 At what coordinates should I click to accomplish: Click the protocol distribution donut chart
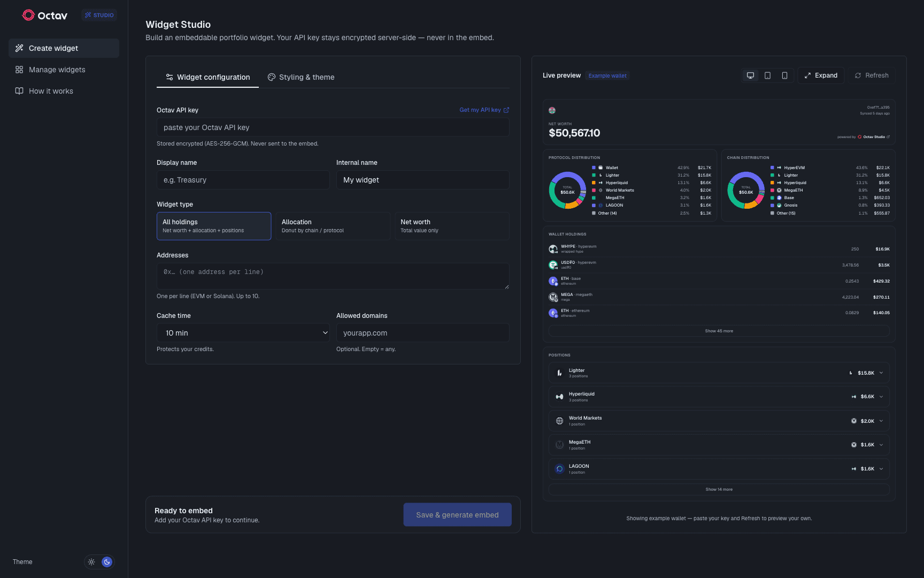pyautogui.click(x=567, y=190)
